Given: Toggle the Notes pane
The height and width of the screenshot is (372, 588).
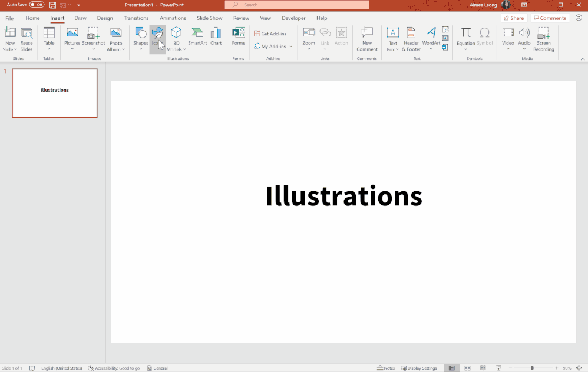Looking at the screenshot, I should click(386, 368).
